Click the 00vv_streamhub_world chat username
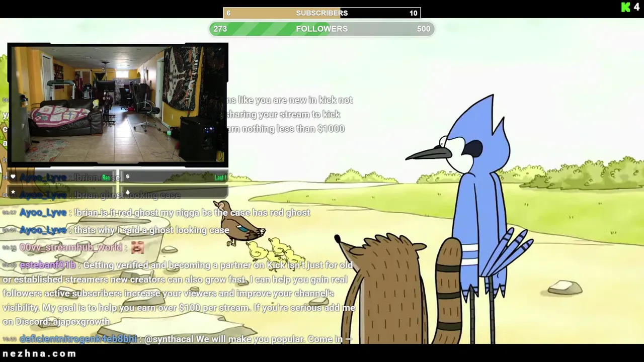The image size is (644, 362). coord(70,247)
